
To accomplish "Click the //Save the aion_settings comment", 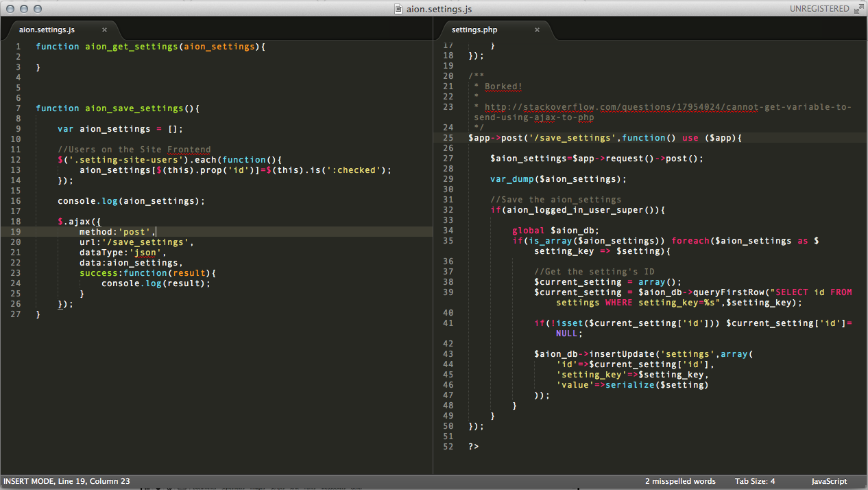I will [x=556, y=200].
